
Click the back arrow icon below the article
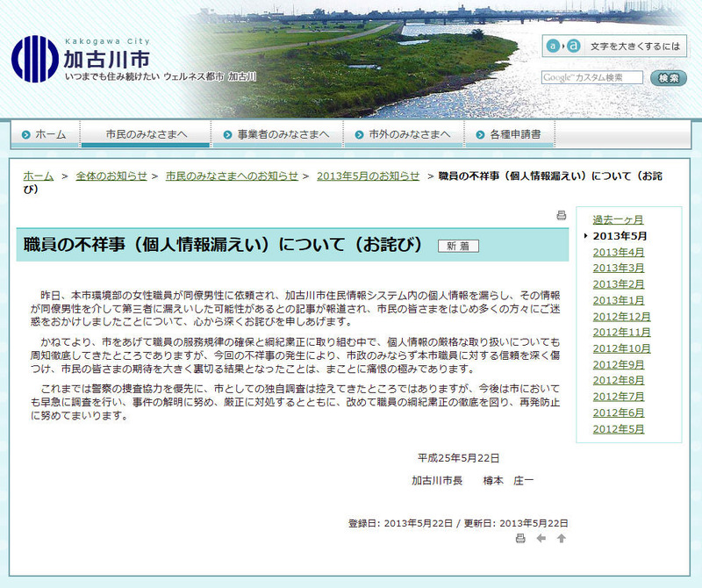tap(541, 538)
